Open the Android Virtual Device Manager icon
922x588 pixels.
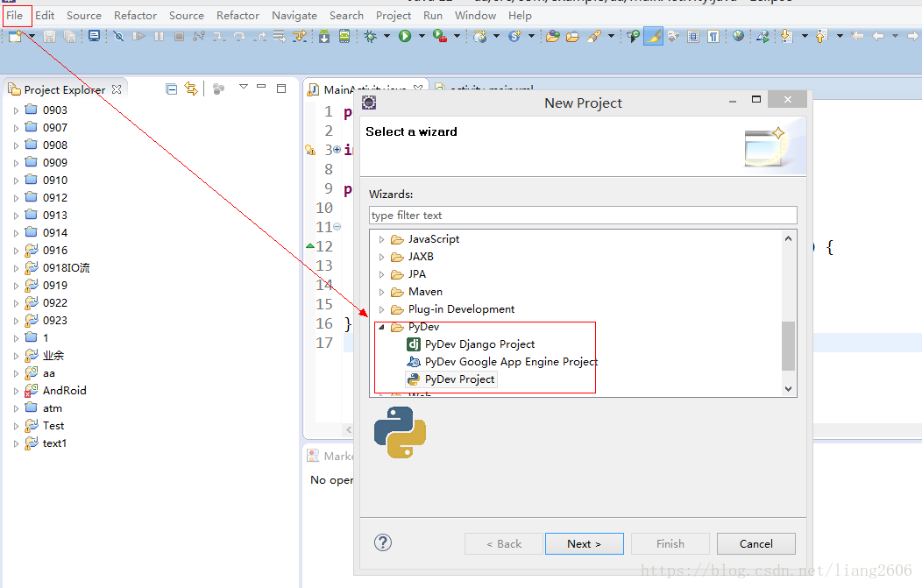[x=344, y=37]
